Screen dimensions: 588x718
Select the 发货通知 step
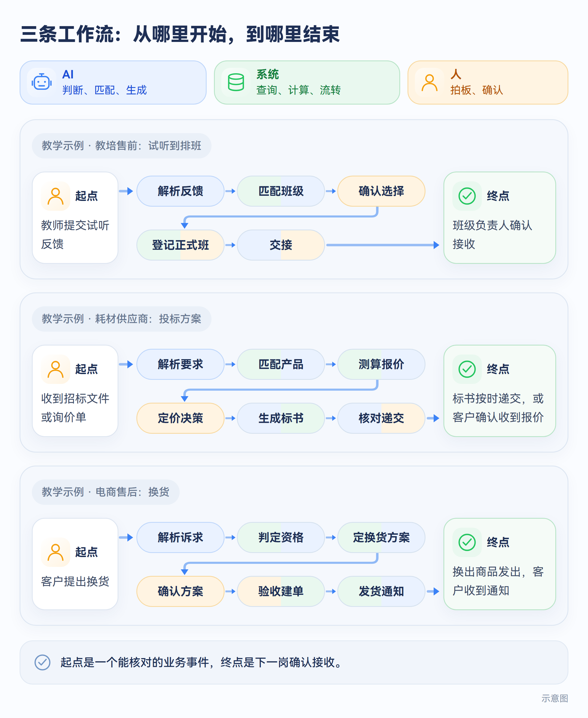pos(381,591)
